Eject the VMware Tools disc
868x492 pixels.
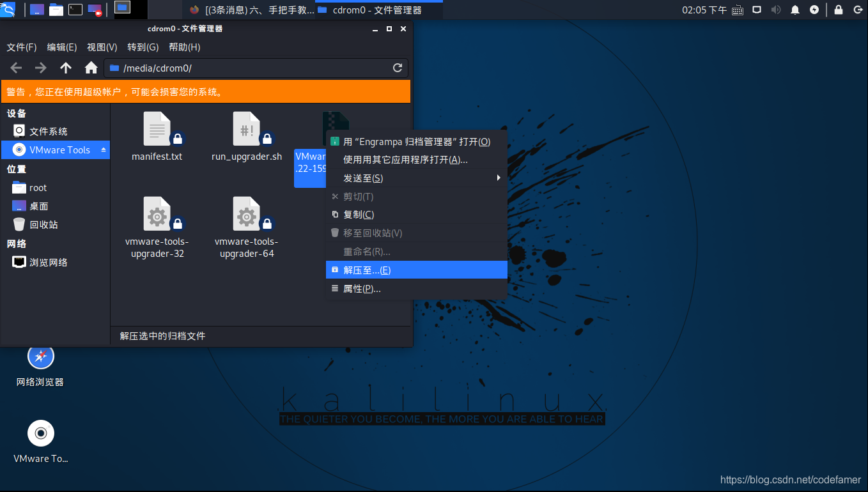104,150
